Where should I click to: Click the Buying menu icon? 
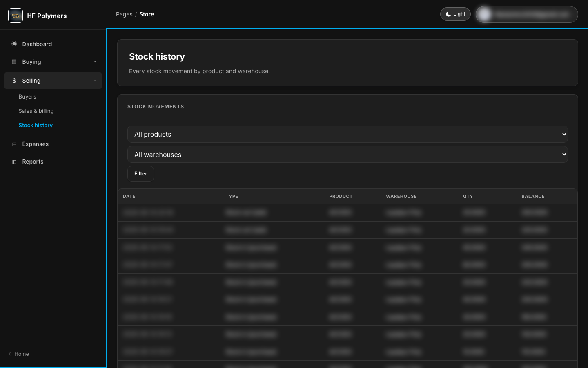coord(14,62)
